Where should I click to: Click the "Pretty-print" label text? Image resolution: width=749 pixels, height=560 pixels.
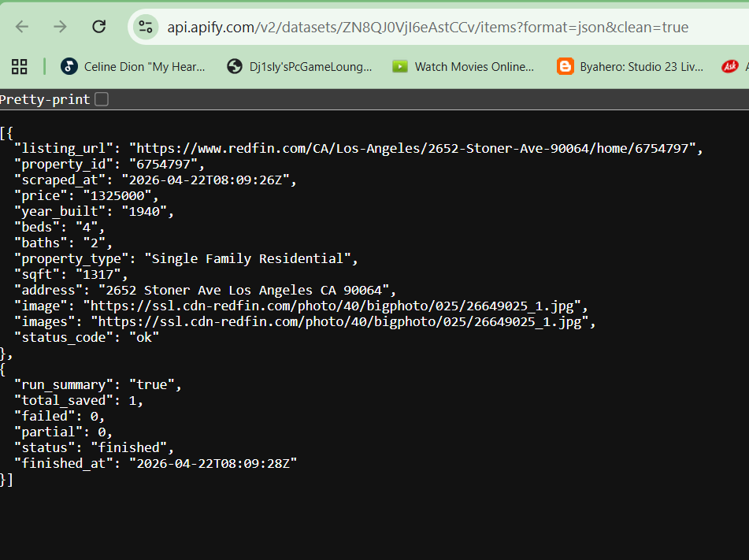(45, 99)
